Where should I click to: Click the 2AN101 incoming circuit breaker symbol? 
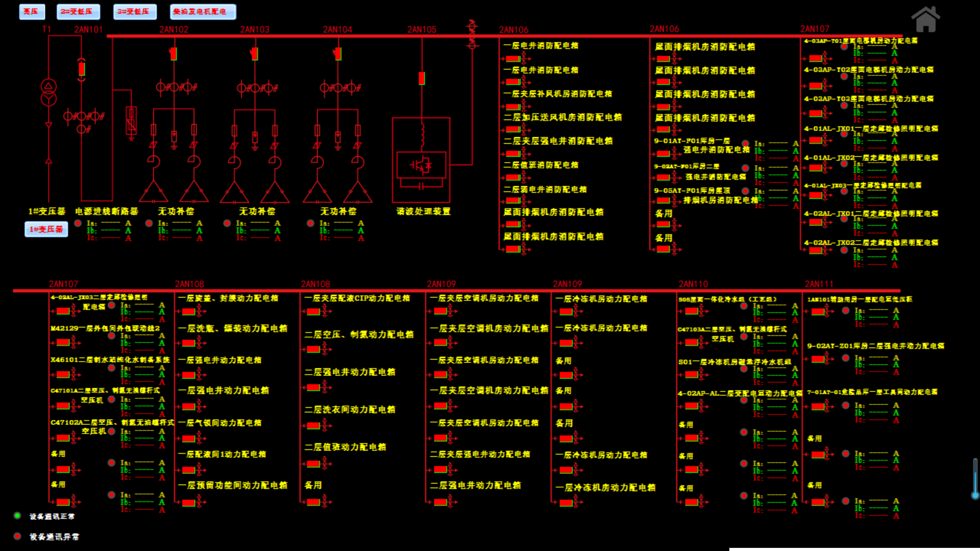[x=82, y=68]
